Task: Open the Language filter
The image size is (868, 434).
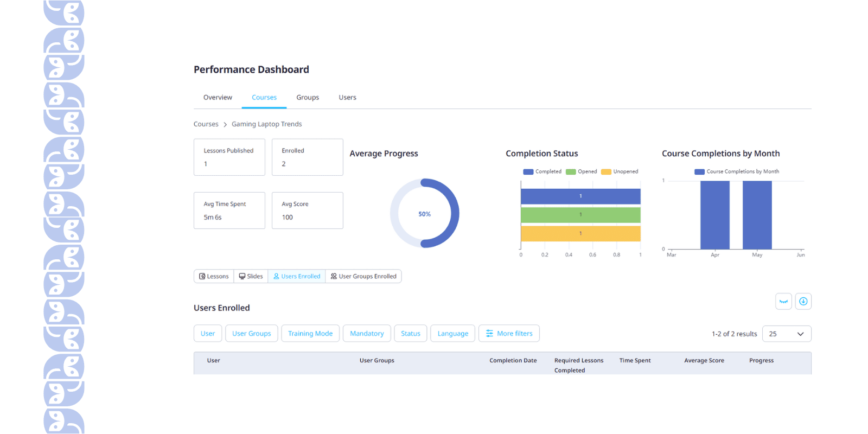Action: pyautogui.click(x=453, y=334)
